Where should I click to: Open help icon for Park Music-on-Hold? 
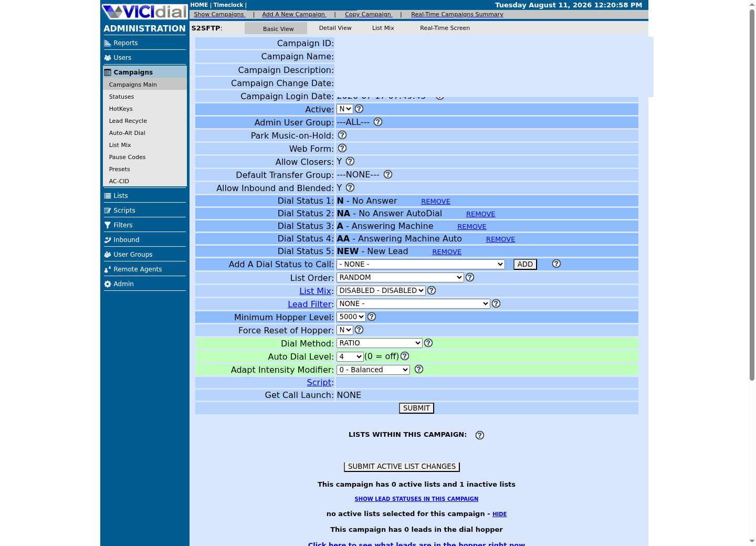(x=342, y=135)
